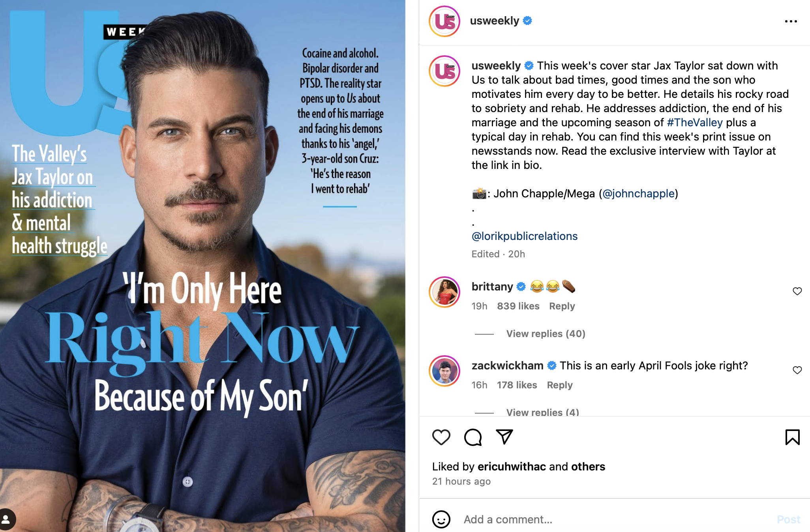
Task: Visit @lorikpublicrelations profile link
Action: pos(525,236)
